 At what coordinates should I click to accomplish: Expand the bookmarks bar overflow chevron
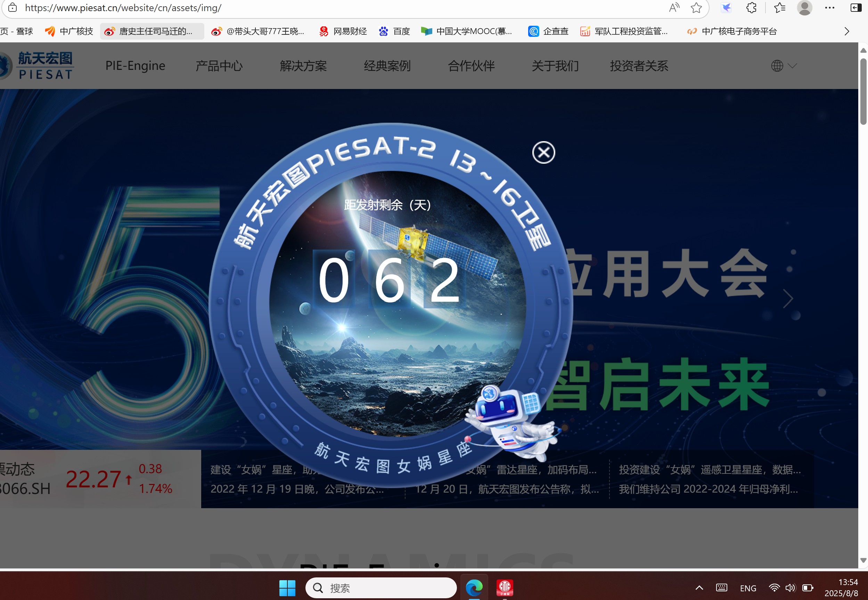[846, 31]
